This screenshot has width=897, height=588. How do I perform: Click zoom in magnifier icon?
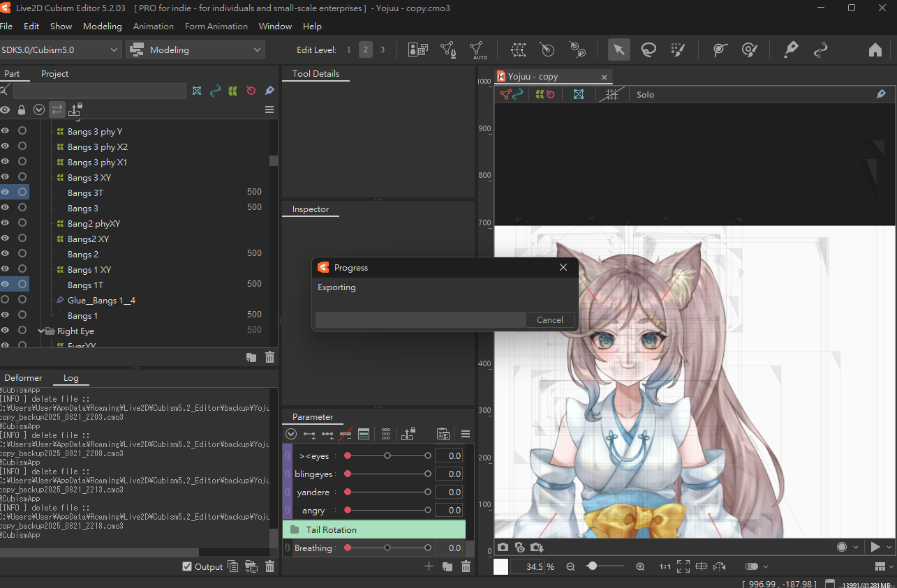click(x=640, y=566)
